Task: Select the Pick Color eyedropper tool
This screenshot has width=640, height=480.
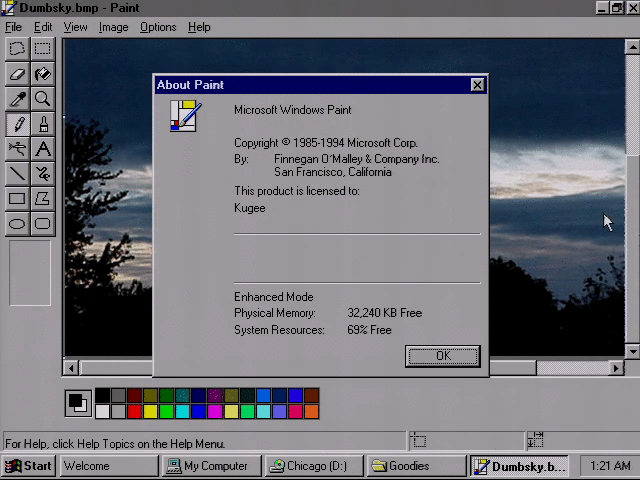Action: pos(17,99)
